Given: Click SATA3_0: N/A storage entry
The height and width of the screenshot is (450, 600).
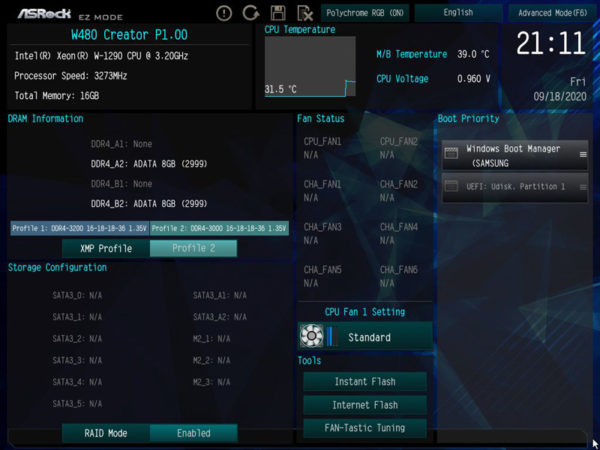Looking at the screenshot, I should coord(77,295).
